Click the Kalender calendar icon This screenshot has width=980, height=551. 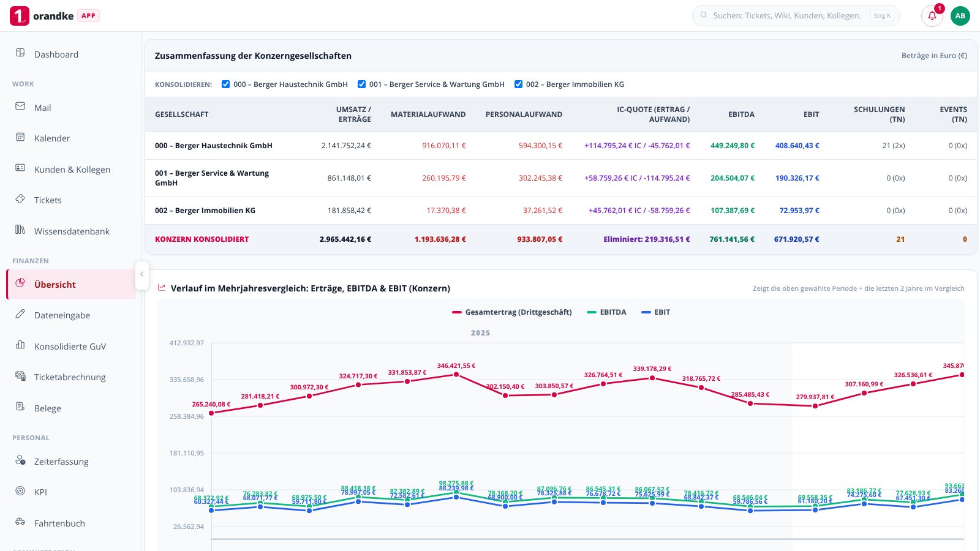click(x=20, y=137)
